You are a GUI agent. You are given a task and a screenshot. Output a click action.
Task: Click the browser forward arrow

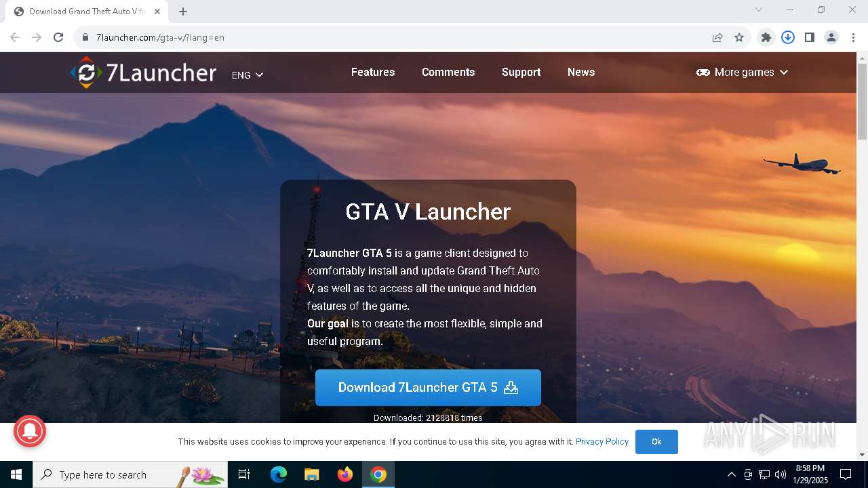click(x=37, y=37)
